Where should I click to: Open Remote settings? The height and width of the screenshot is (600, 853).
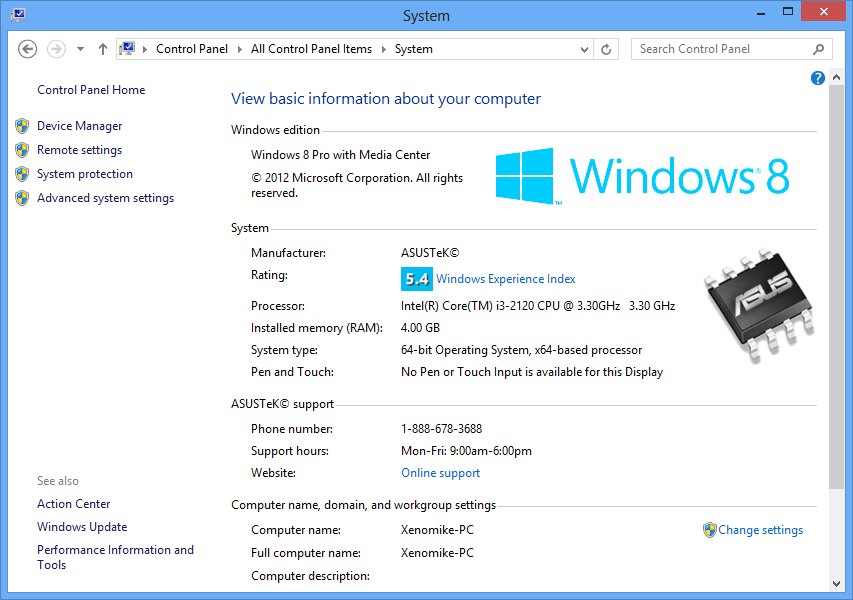click(79, 150)
